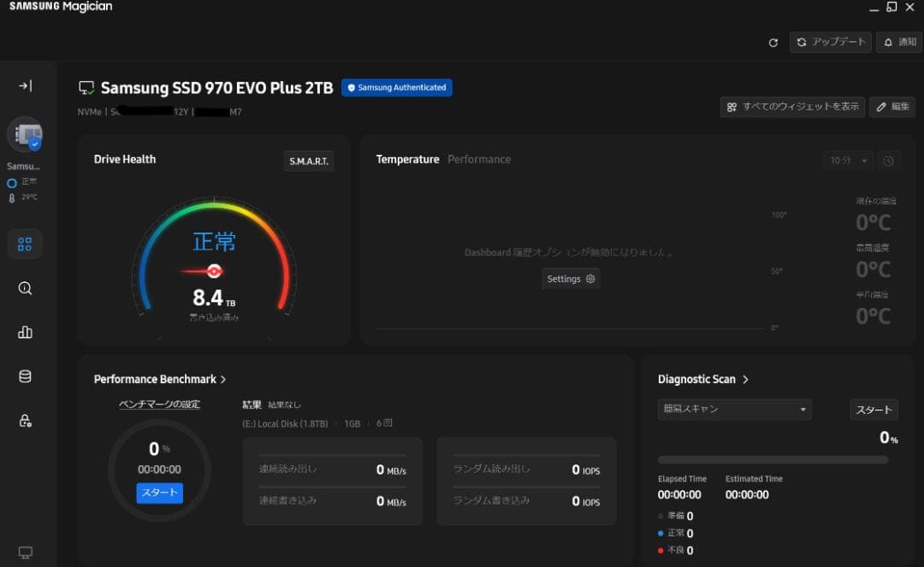Click the Elapsed Time 00:00:00 value
The height and width of the screenshot is (567, 924).
click(x=679, y=495)
